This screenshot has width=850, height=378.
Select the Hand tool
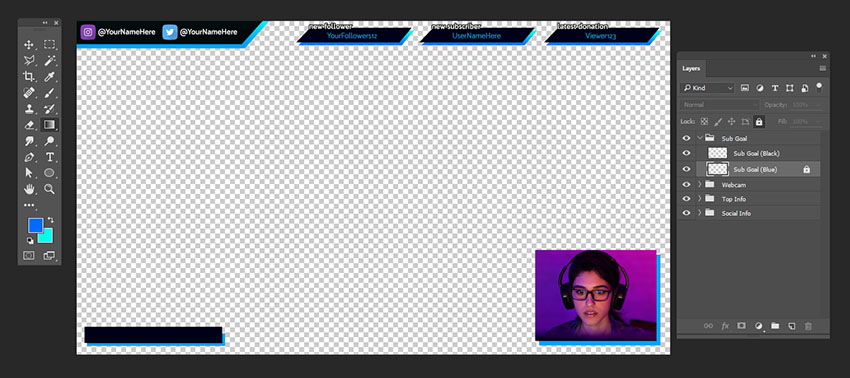pyautogui.click(x=29, y=189)
